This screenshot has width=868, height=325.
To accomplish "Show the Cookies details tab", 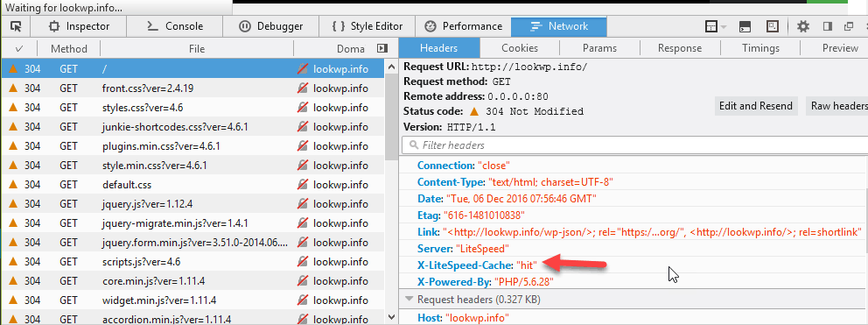I will tap(519, 48).
